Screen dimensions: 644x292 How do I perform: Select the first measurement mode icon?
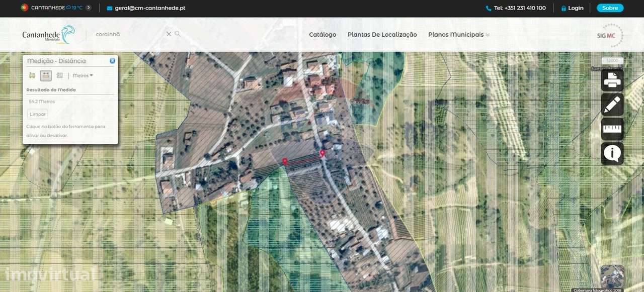(32, 75)
